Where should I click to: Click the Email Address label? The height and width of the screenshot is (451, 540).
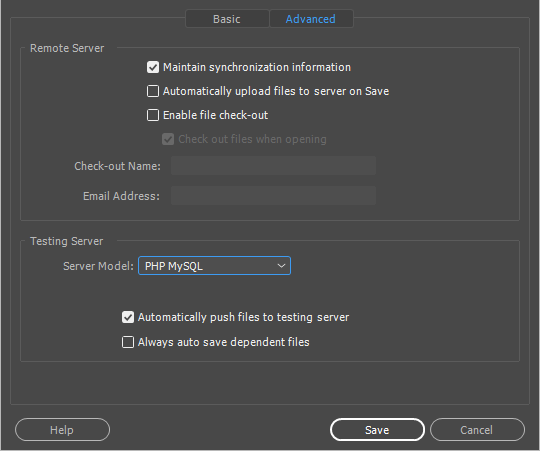[x=121, y=196]
